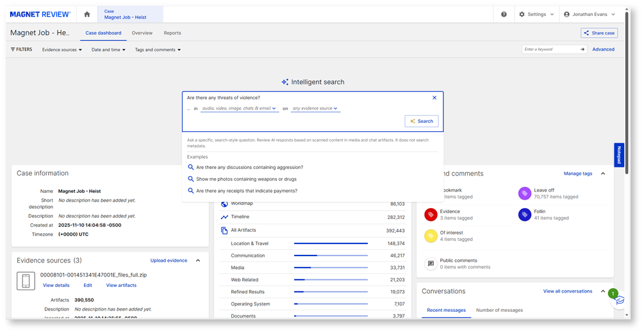
Task: Click the FILTERS icon label
Action: (x=21, y=49)
